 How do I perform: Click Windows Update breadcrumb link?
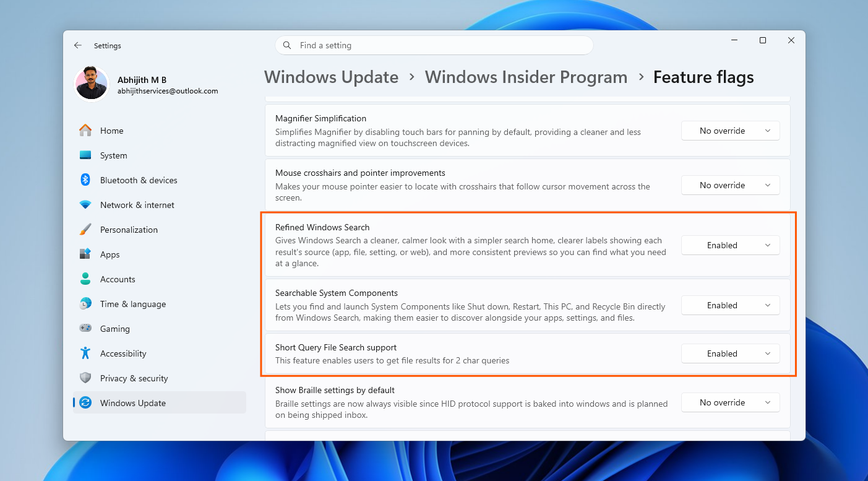(331, 77)
